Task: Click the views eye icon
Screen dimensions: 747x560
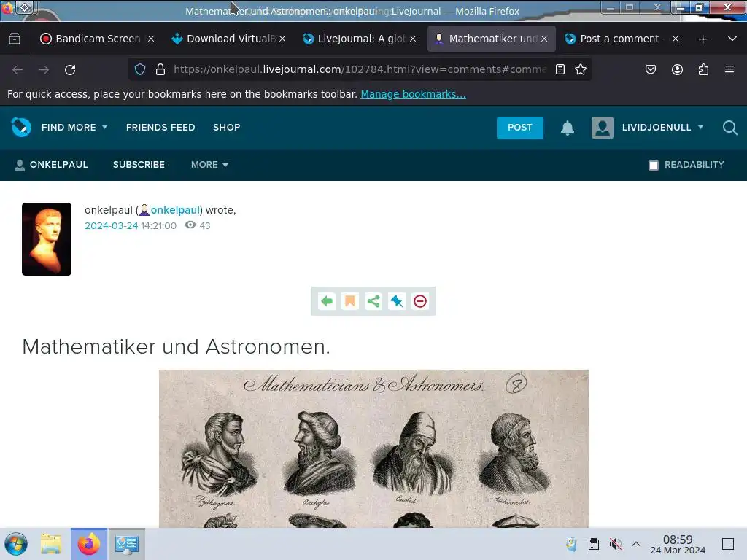Action: (190, 225)
